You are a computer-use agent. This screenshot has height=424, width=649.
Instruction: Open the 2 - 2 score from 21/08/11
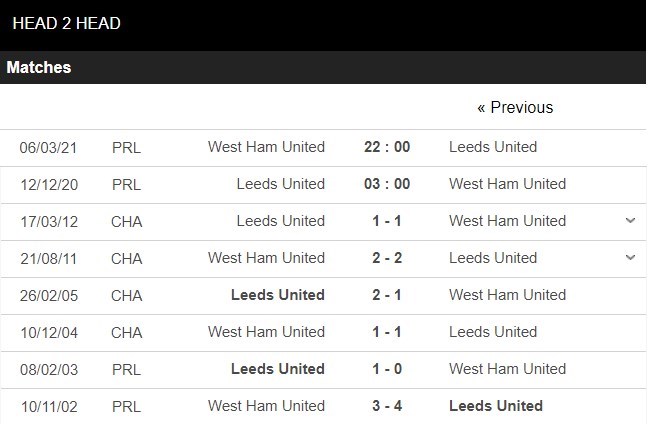tap(387, 257)
